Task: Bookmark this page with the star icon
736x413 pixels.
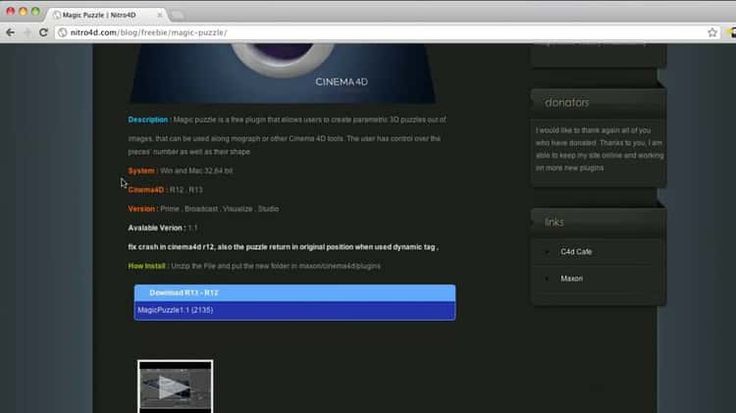Action: click(x=712, y=32)
